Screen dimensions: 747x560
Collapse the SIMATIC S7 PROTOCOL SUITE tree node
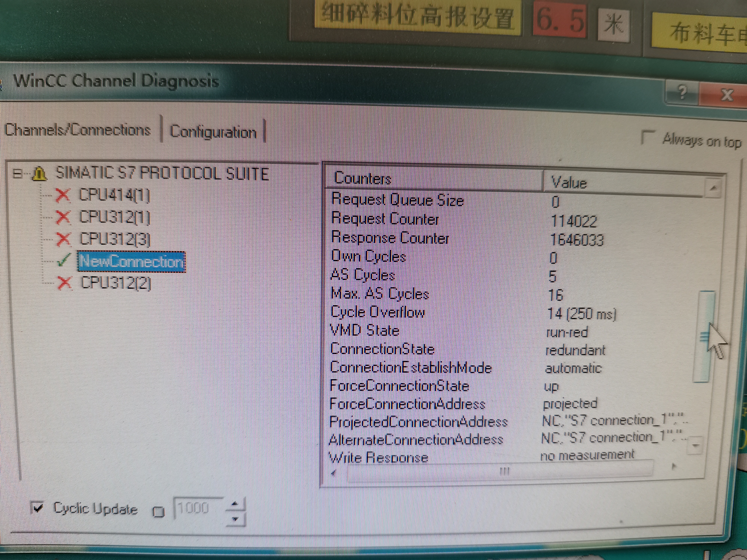(17, 174)
